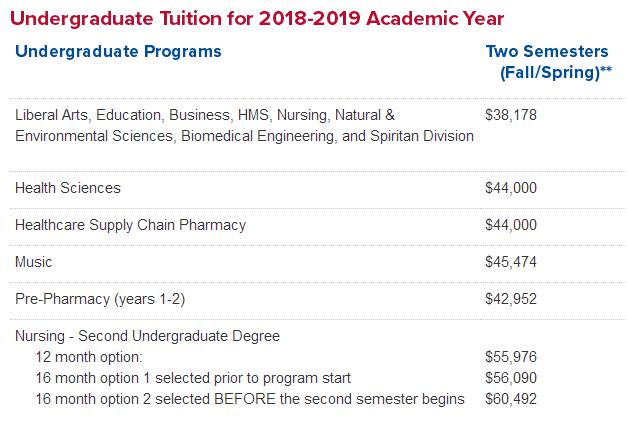
Task: Click the Undergraduate Tuition 2018-2019 heading
Action: 257,18
